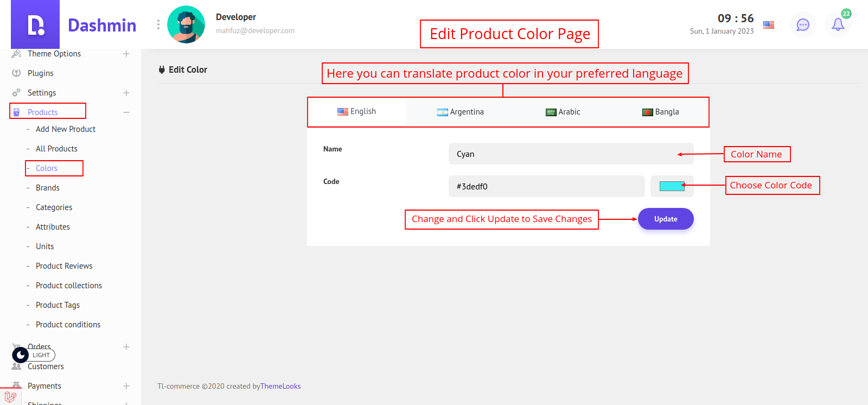Open the notifications bell icon
868x405 pixels.
[838, 25]
